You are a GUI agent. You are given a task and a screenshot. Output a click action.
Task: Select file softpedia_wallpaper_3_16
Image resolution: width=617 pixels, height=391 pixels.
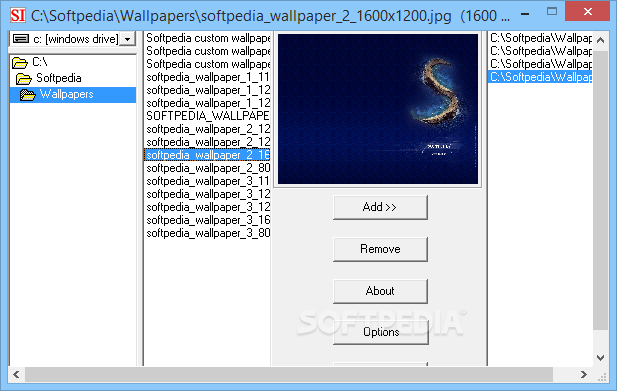[208, 220]
